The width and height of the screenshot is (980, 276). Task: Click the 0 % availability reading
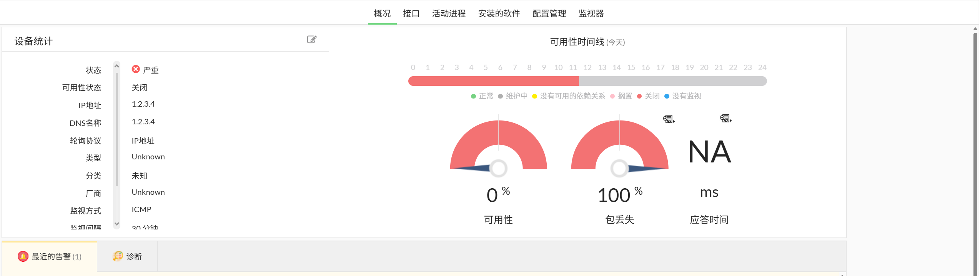point(498,194)
